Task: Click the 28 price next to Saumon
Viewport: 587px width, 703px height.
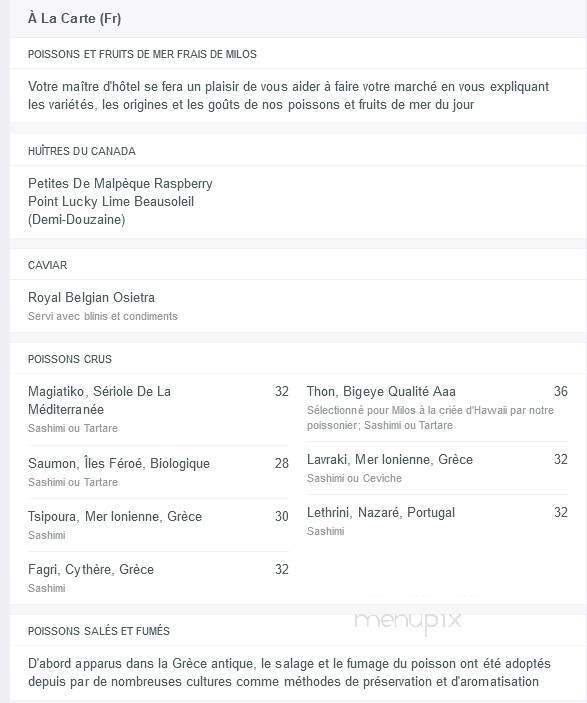Action: [282, 463]
